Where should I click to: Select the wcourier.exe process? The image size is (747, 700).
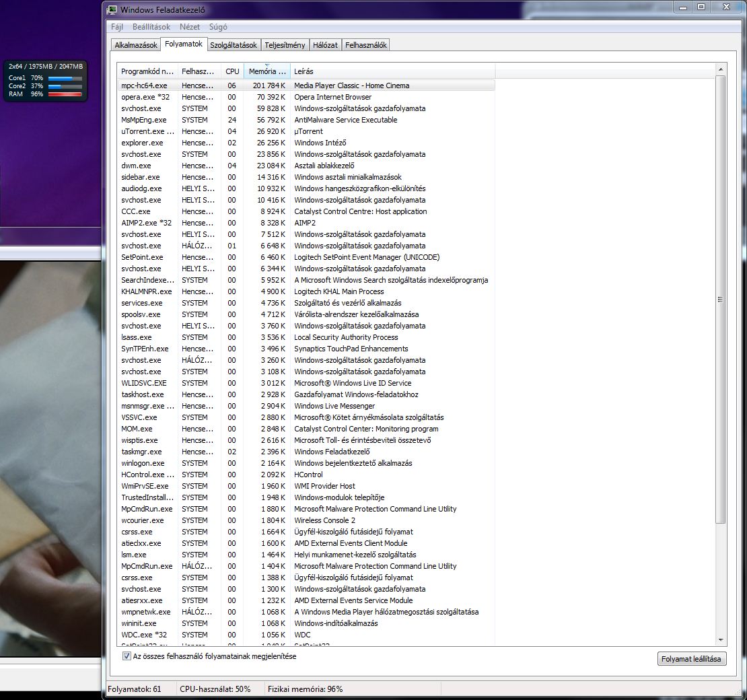[x=306, y=520]
